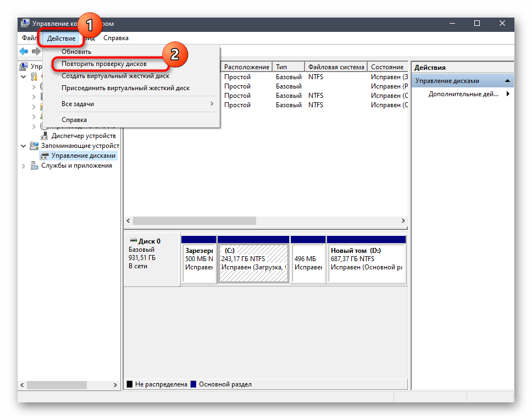Click the Диск 0 drive icon
Image resolution: width=532 pixels, height=420 pixels.
(133, 241)
